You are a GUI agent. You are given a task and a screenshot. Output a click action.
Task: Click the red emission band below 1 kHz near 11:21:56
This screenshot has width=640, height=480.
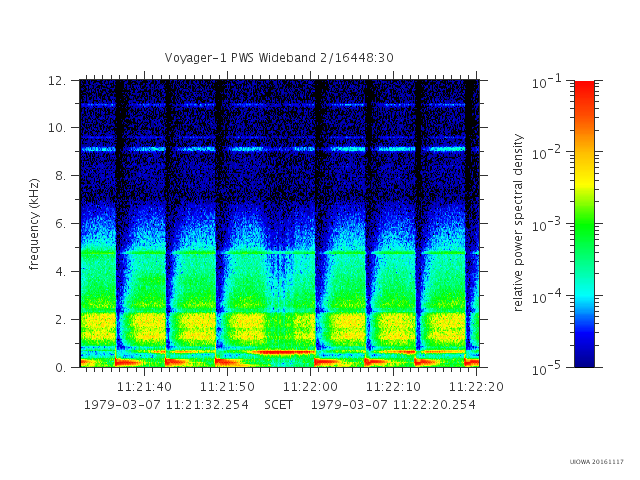click(x=282, y=352)
